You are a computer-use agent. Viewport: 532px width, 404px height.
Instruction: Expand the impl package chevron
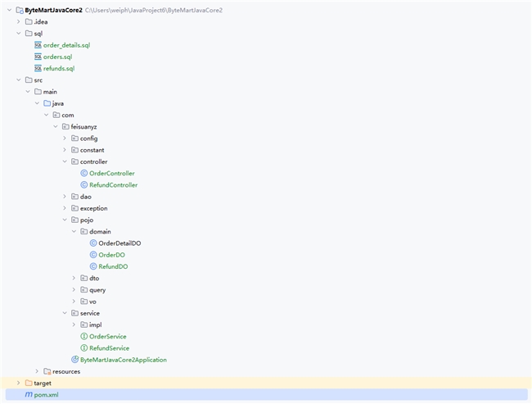(x=74, y=325)
